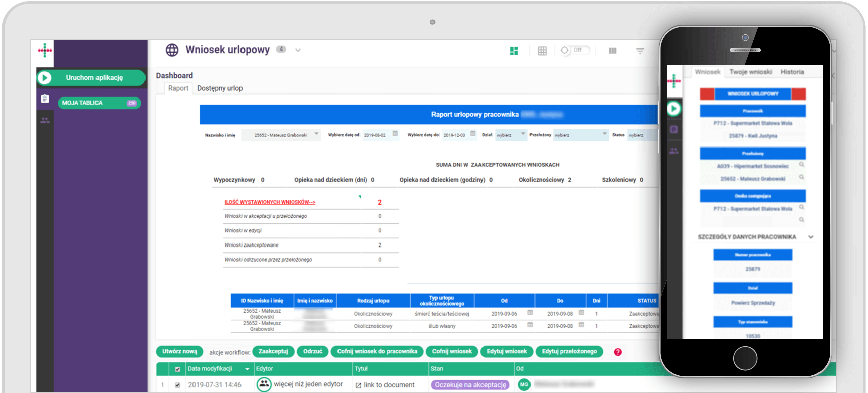Switch to the Dostępny urlop tab
Screen dimensions: 868x393
pyautogui.click(x=220, y=88)
